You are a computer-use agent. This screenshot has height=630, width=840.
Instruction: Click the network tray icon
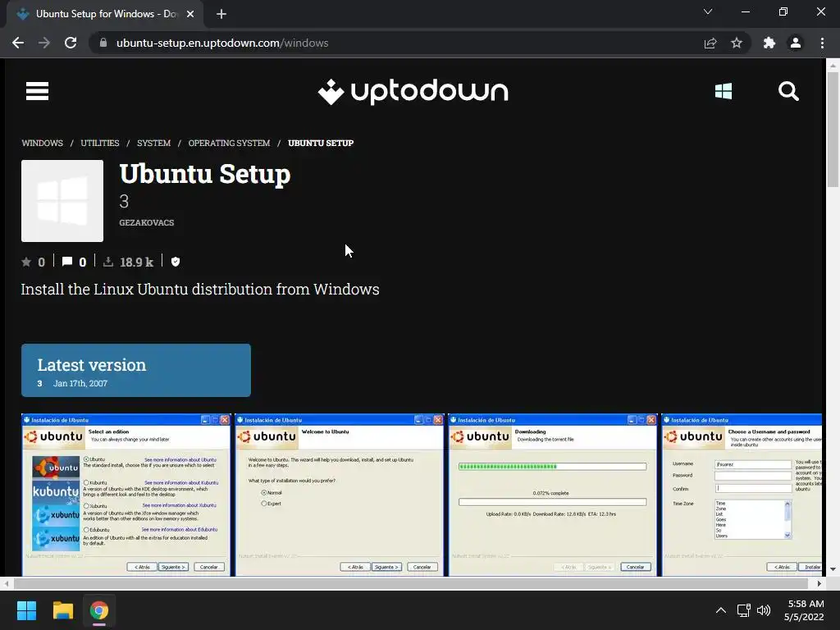[743, 610]
